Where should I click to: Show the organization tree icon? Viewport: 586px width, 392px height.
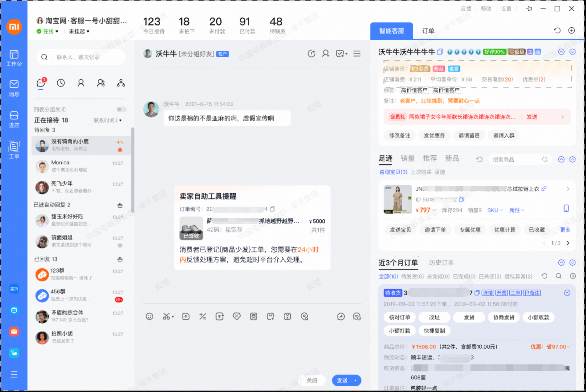121,83
